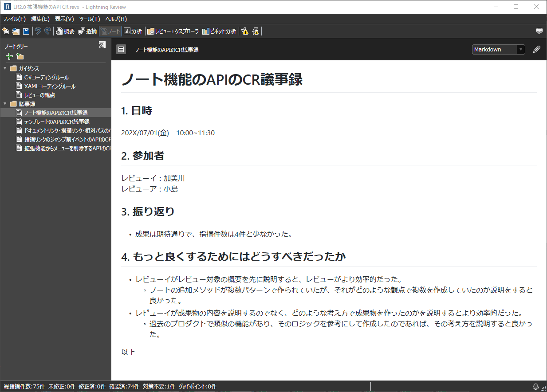547x392 pixels.
Task: Click the pencil edit note icon
Action: pyautogui.click(x=537, y=49)
